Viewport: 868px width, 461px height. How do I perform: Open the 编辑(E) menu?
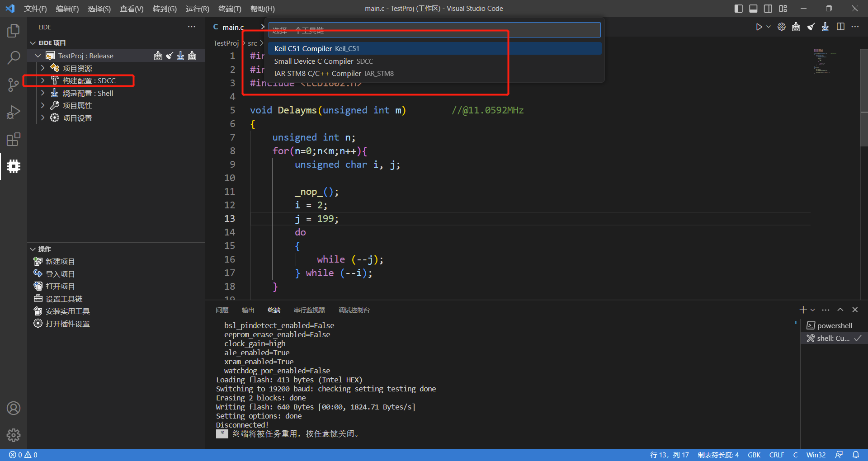click(x=67, y=9)
